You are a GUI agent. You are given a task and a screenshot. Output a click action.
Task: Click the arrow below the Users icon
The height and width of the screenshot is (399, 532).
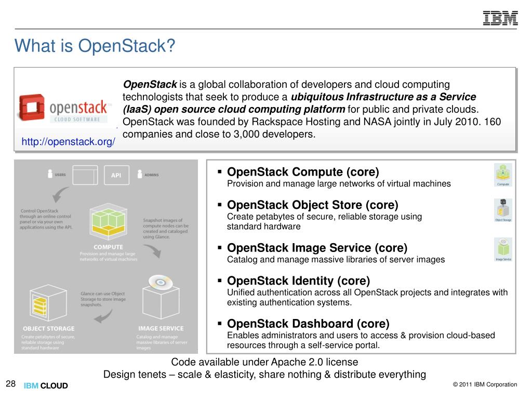click(x=60, y=194)
